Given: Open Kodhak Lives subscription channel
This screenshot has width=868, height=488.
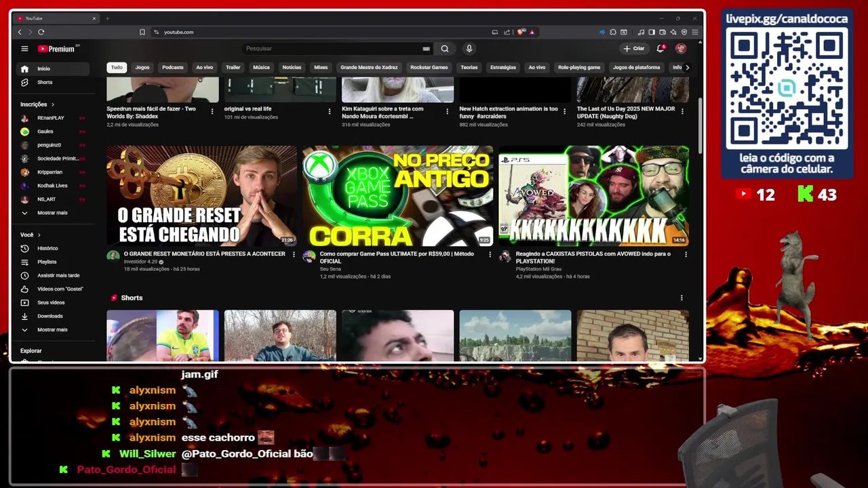Looking at the screenshot, I should tap(52, 186).
